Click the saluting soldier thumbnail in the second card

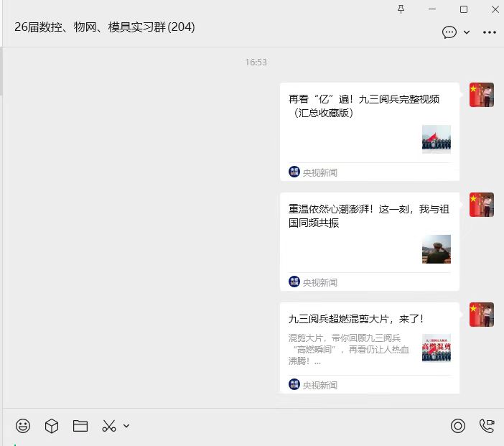[x=437, y=249]
